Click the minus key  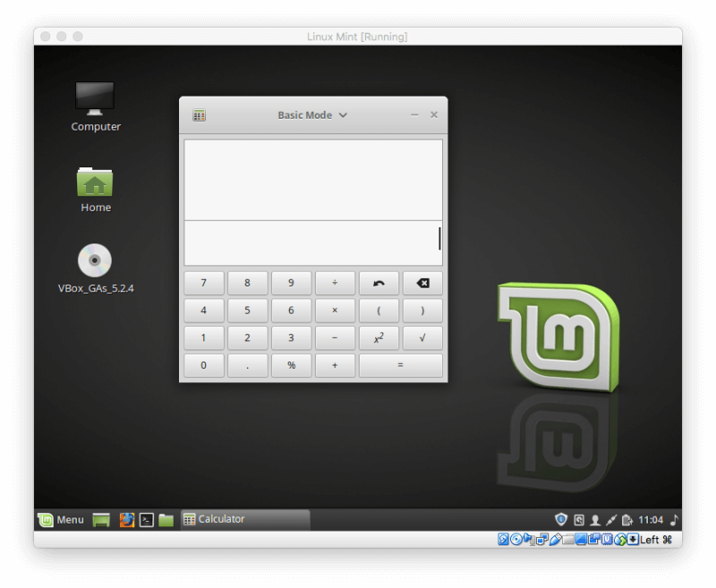coord(335,337)
